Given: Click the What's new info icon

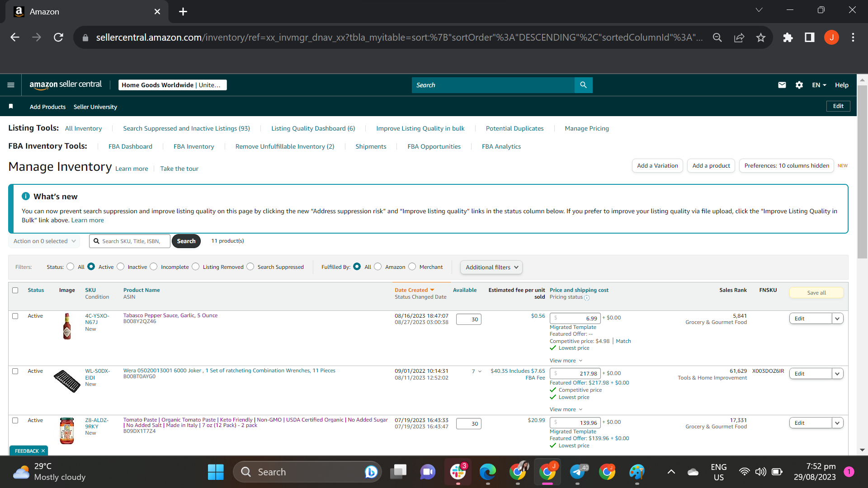Looking at the screenshot, I should coord(26,196).
